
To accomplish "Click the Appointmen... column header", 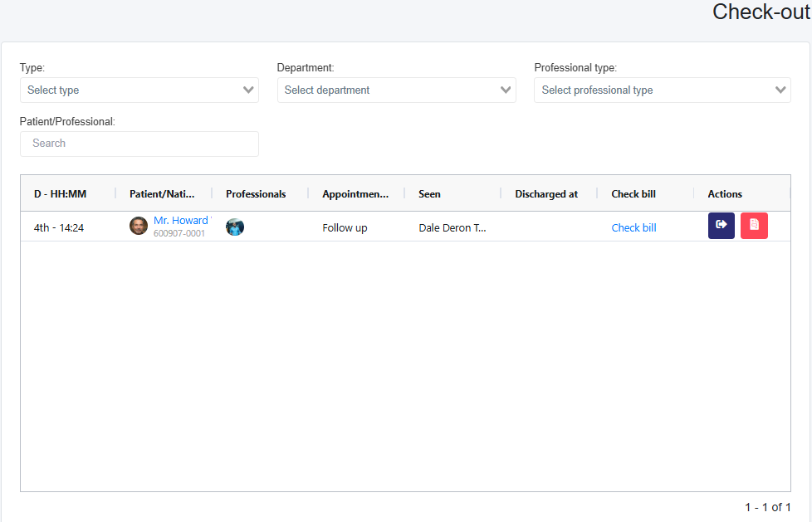I will tap(355, 194).
